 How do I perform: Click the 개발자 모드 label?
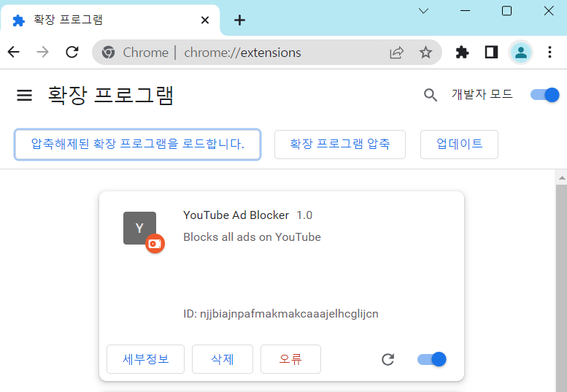(x=482, y=94)
